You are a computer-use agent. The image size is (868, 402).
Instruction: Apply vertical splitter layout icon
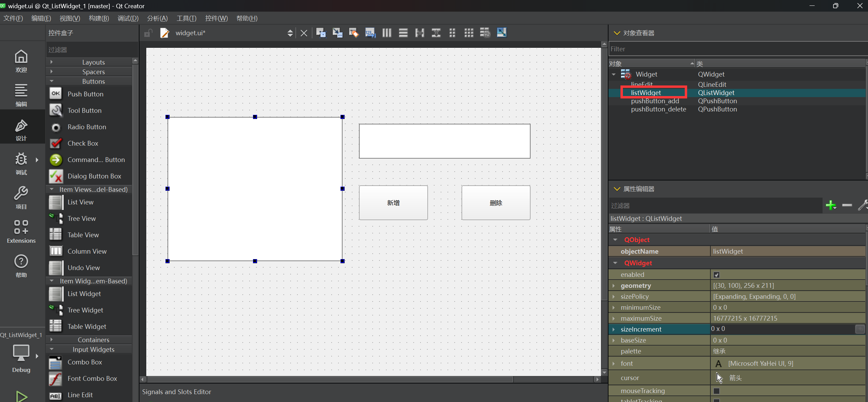(x=436, y=33)
